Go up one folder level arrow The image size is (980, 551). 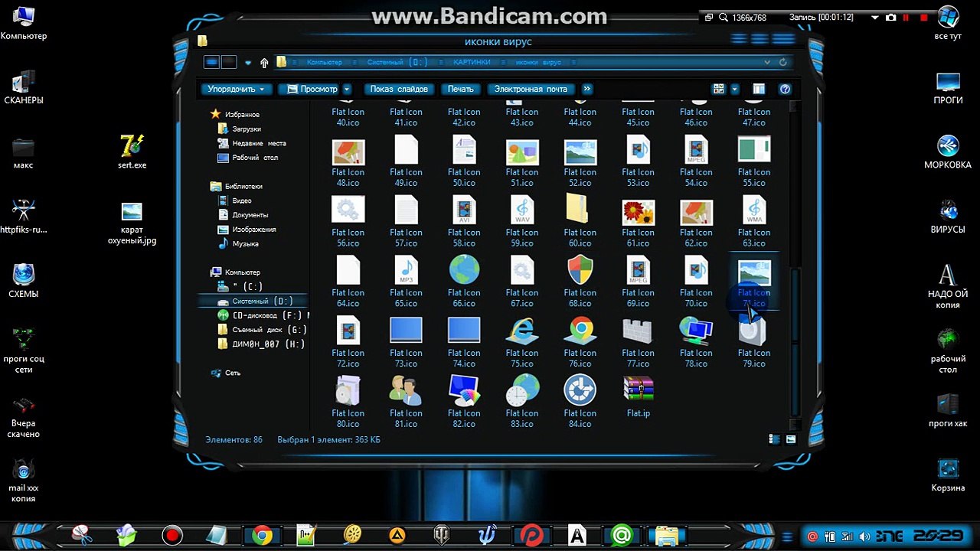(x=264, y=63)
